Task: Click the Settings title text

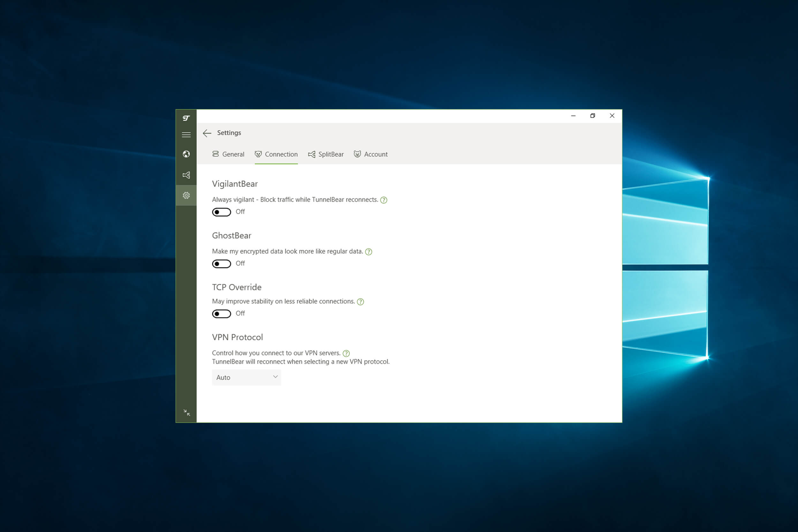Action: pos(229,133)
